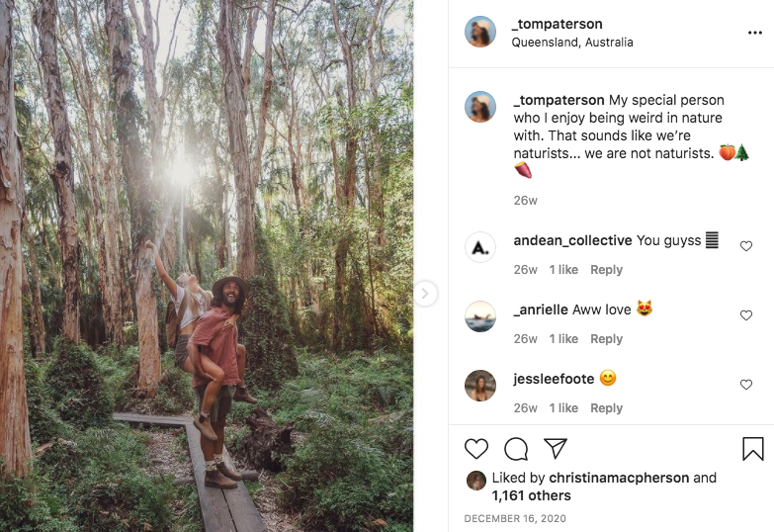Like andean_collective's comment
The height and width of the screenshot is (532, 774).
[x=746, y=246]
